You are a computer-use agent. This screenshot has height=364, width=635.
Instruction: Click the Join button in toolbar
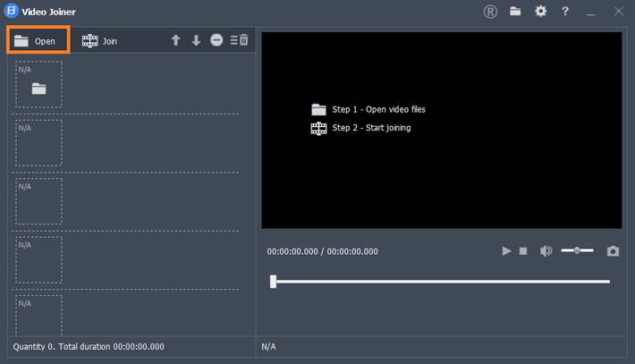(99, 41)
